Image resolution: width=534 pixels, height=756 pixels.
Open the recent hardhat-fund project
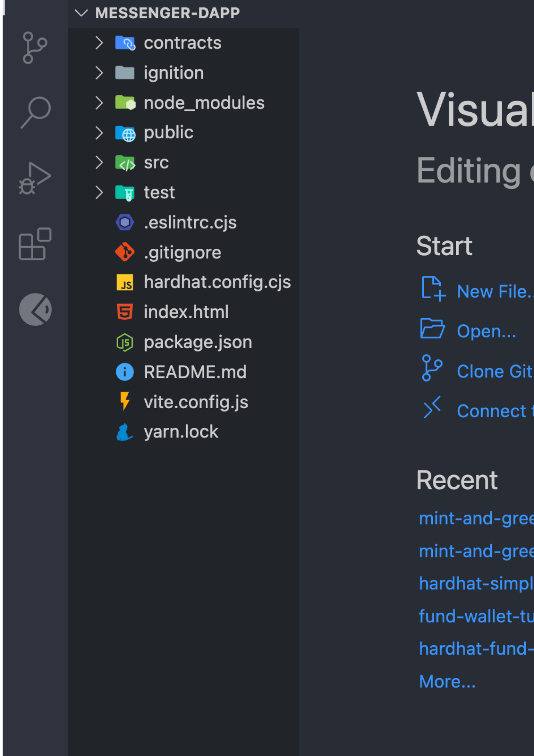(x=476, y=649)
